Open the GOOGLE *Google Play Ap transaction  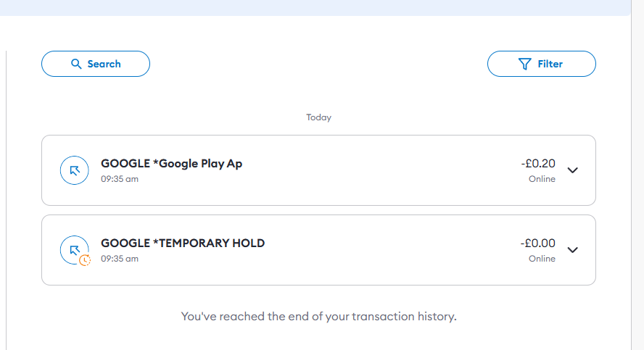pyautogui.click(x=171, y=164)
